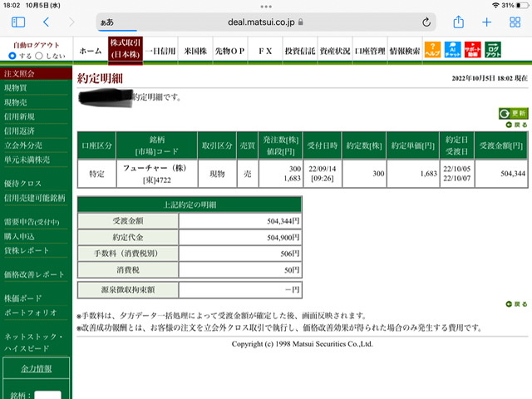Open the 米国株 tab
Image resolution: width=532 pixels, height=399 pixels.
[195, 51]
